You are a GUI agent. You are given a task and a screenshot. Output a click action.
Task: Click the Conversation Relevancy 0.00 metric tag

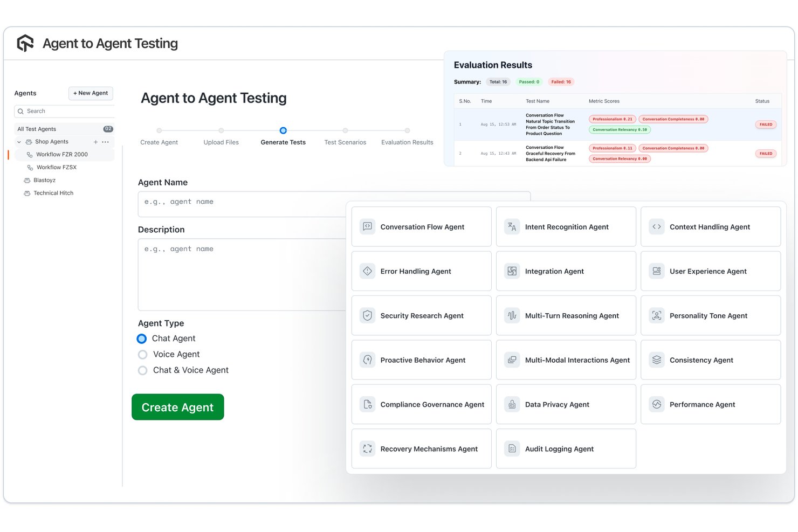620,159
